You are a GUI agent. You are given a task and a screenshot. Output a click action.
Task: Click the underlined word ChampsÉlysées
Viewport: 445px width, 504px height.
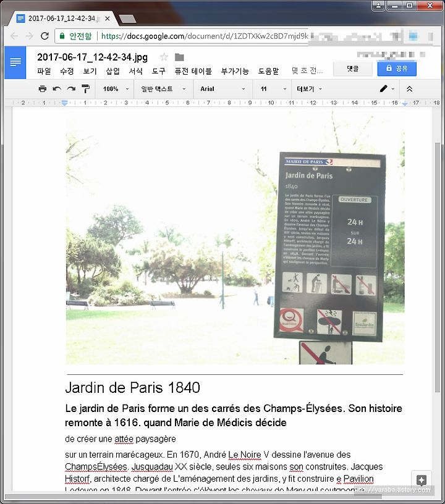tap(96, 467)
